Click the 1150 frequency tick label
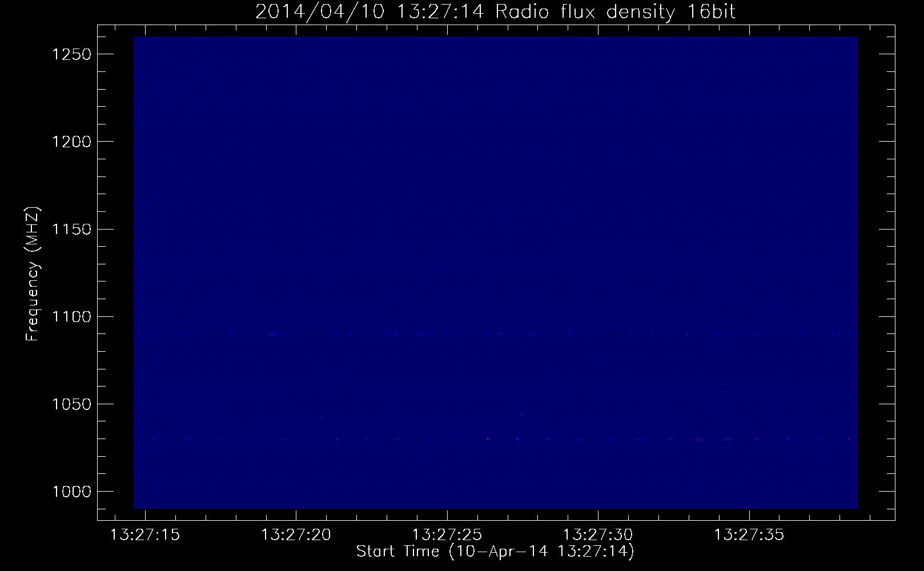Viewport: 924px width, 571px height. 71,229
